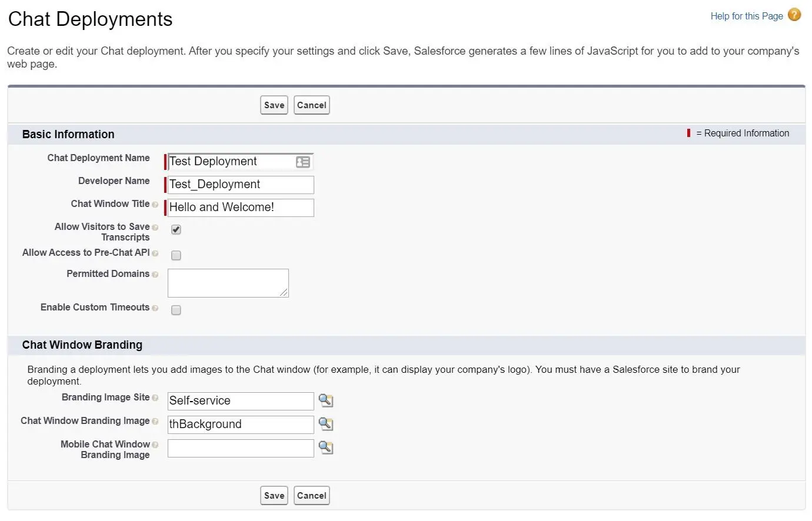Image resolution: width=812 pixels, height=521 pixels.
Task: Click help bubble next to Branding Image Site
Action: 155,398
